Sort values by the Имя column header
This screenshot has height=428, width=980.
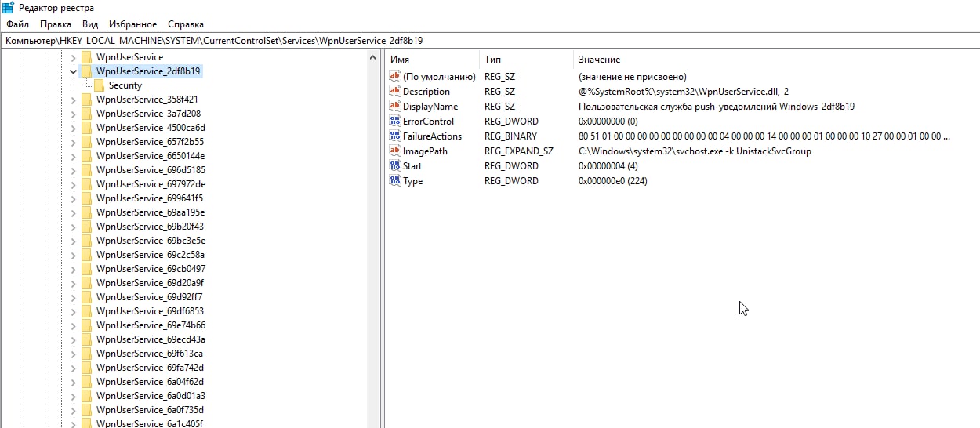coord(433,60)
